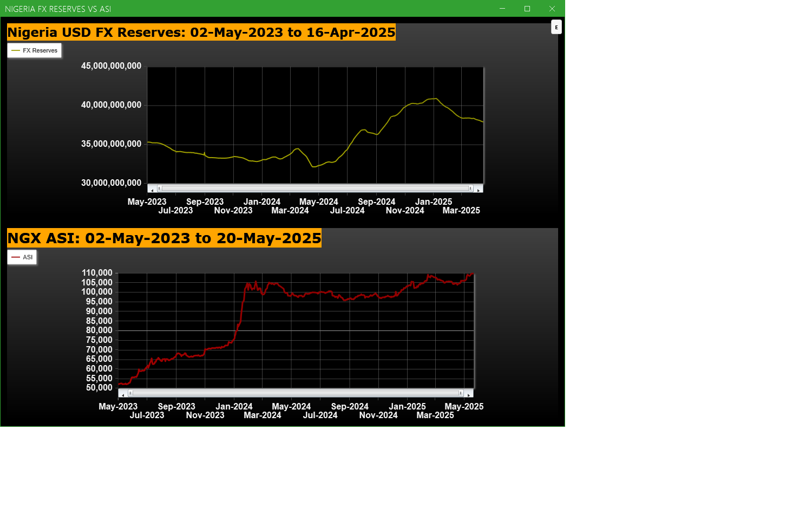This screenshot has height=520, width=812.
Task: Click right scroll arrow of ASI chart
Action: click(469, 394)
